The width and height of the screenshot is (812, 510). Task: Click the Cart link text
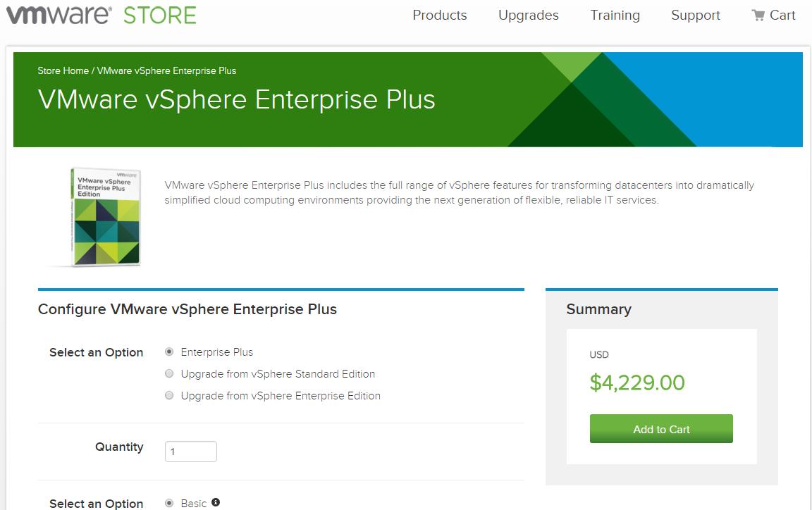(x=782, y=15)
